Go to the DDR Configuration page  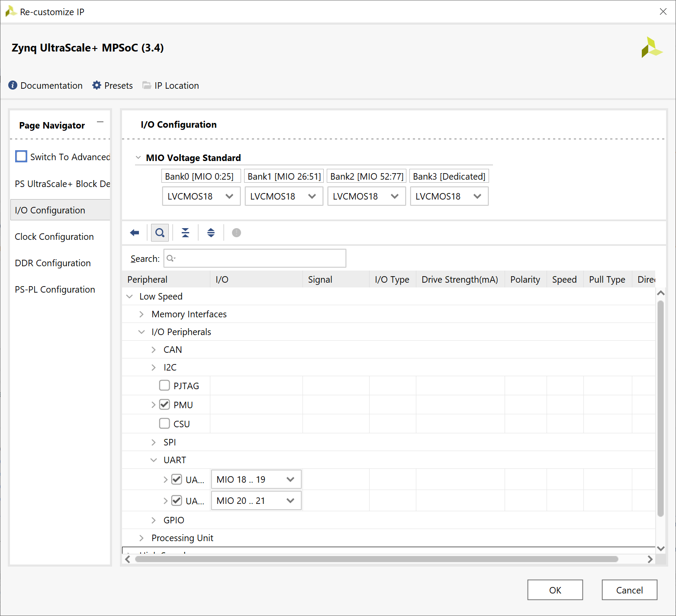(53, 263)
